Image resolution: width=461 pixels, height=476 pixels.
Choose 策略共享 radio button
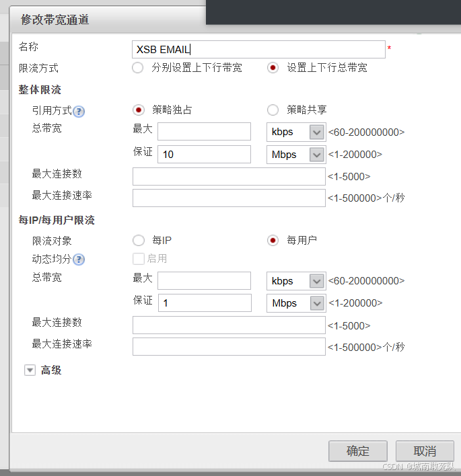coord(273,110)
